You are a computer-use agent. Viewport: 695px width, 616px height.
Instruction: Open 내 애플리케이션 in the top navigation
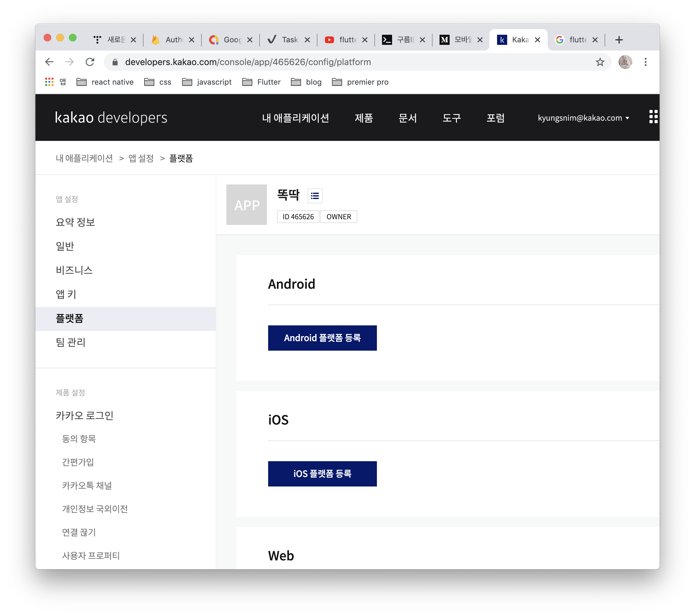click(x=295, y=118)
